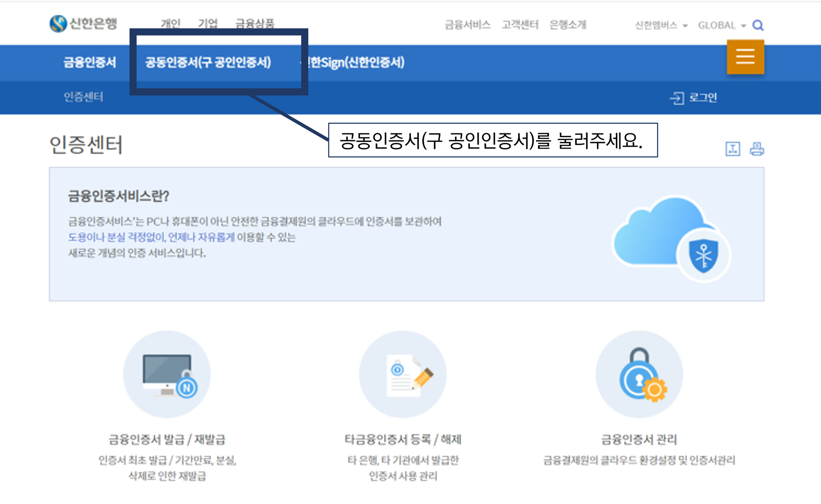Click the 금융인증서비스란? heading
Viewport: 821px width, 504px height.
[119, 196]
